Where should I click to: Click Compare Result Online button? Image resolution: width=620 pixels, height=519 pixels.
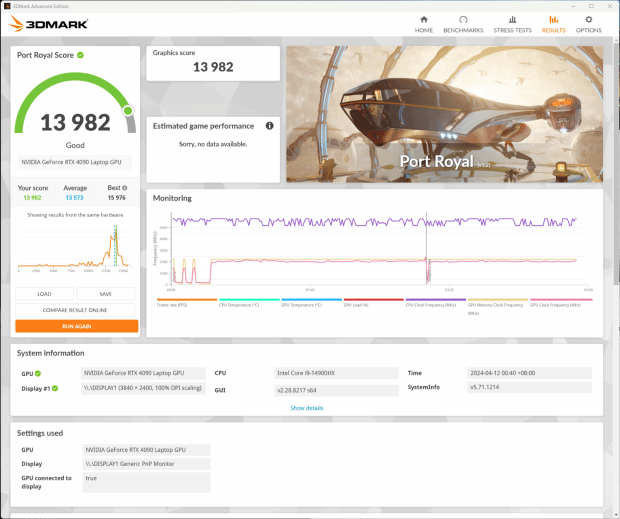[x=75, y=310]
